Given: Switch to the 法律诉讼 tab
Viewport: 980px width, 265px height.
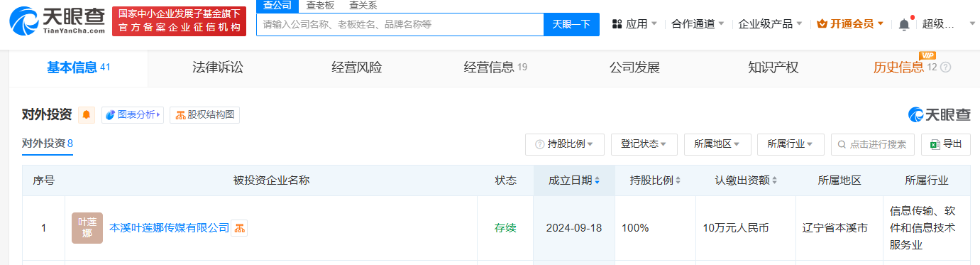Looking at the screenshot, I should click(218, 67).
